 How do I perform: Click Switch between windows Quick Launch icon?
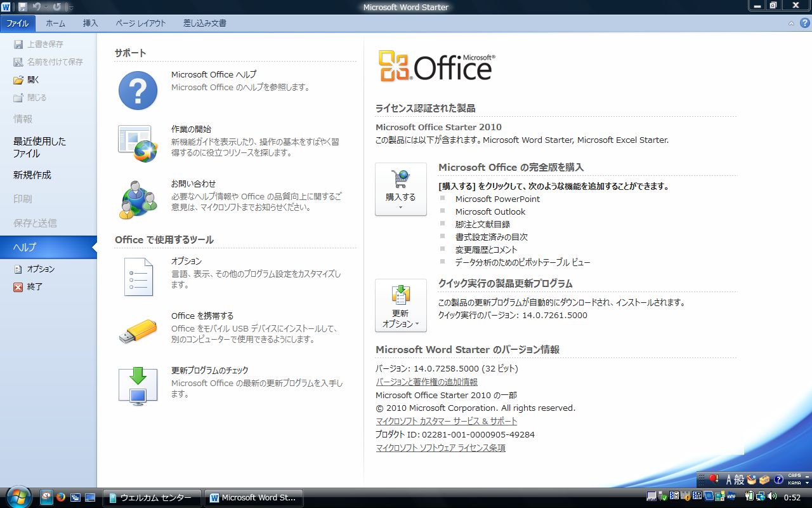[75, 497]
